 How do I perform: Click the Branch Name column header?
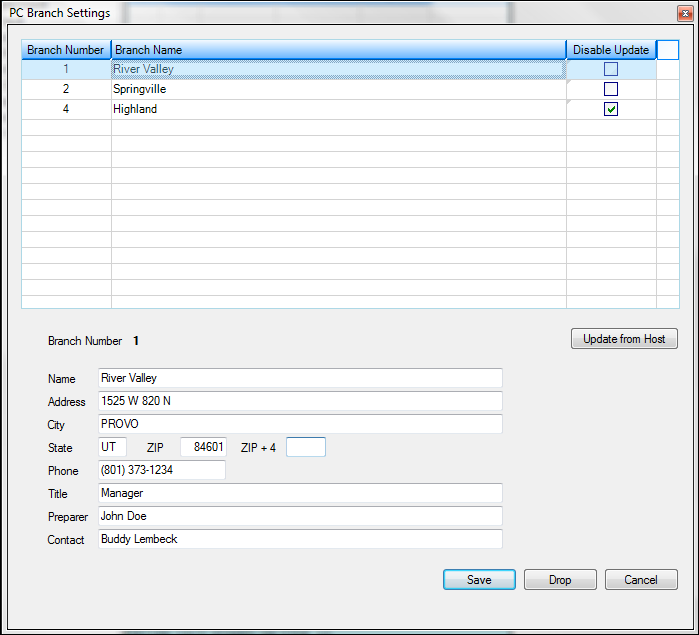click(x=338, y=49)
